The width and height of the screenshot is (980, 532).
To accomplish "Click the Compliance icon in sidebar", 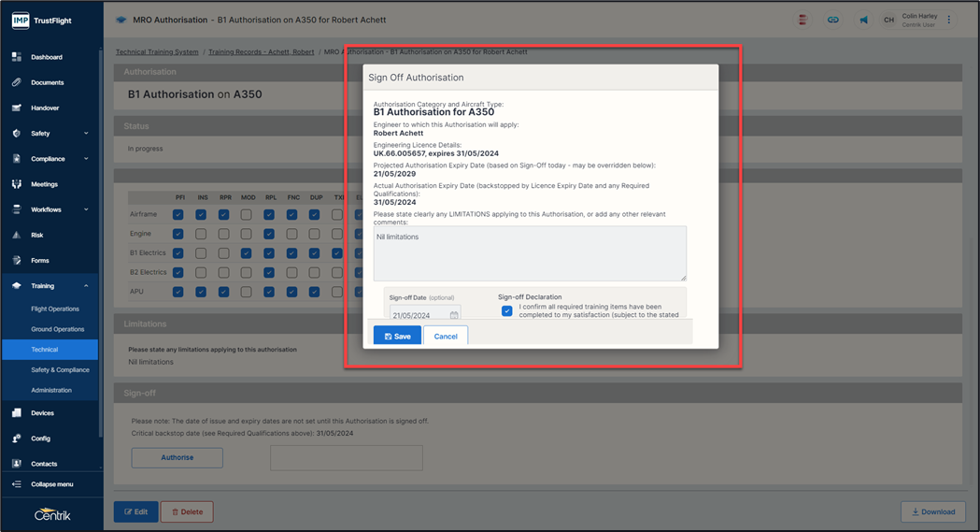I will tap(17, 159).
